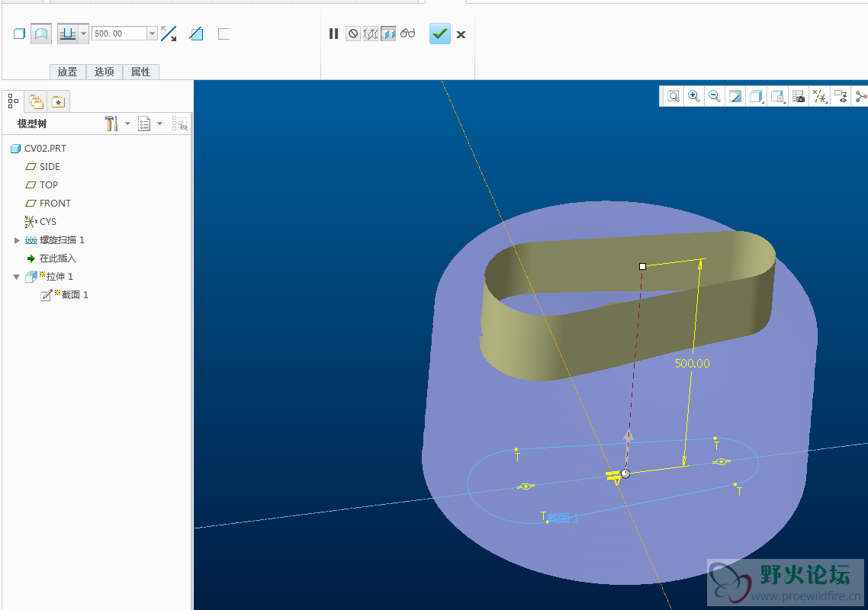Select the TOP datum plane
This screenshot has width=868, height=610.
[42, 185]
